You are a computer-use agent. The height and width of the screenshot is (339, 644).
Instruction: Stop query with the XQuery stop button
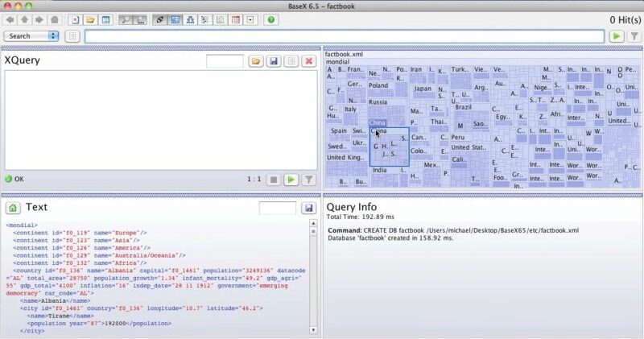274,180
